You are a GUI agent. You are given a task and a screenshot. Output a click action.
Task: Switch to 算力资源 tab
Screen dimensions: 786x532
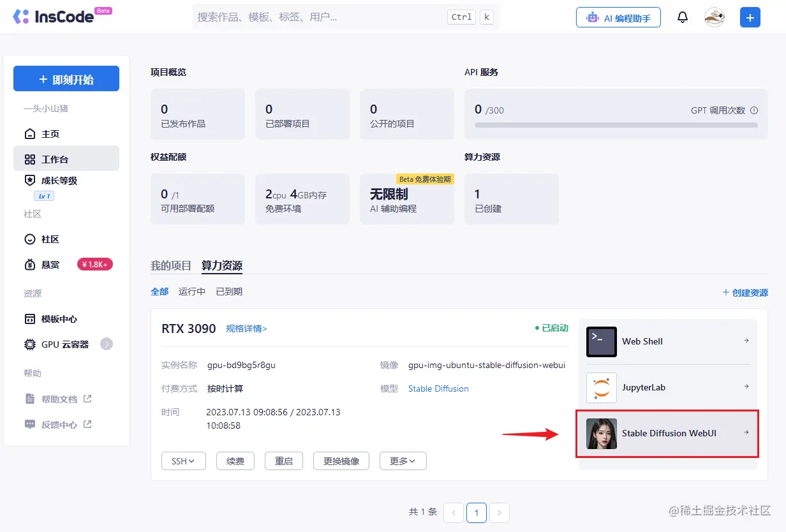pos(222,265)
